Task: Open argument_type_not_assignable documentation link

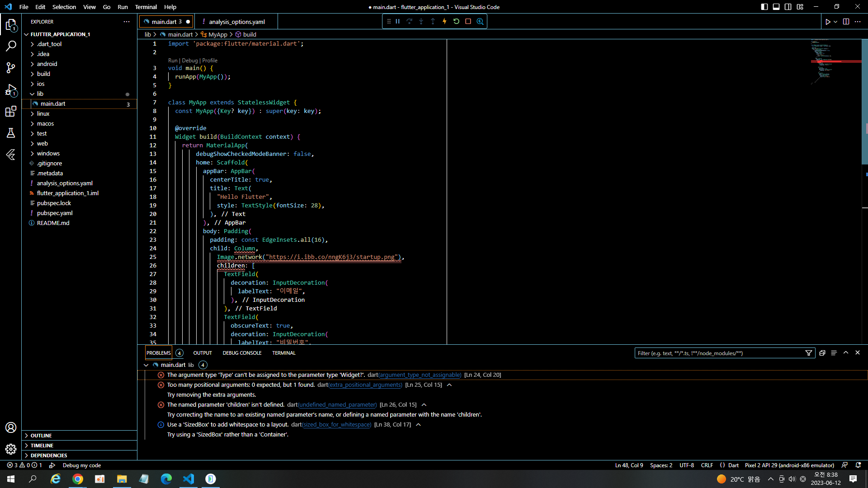Action: [420, 375]
